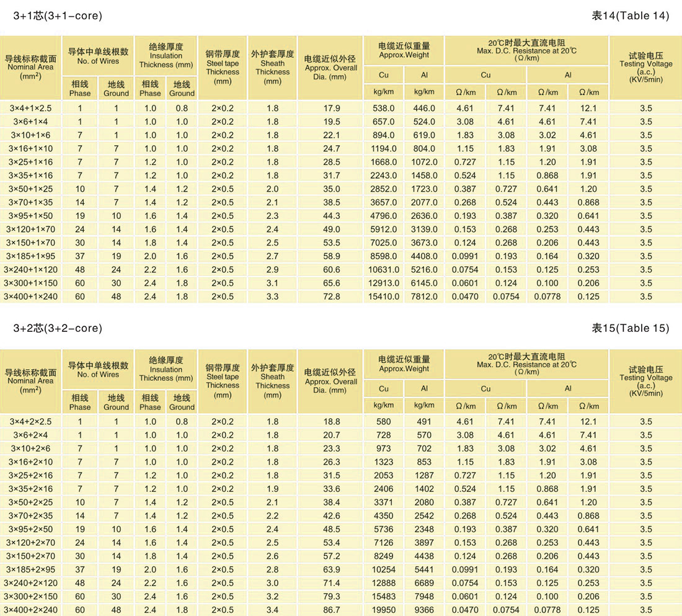This screenshot has height=616, width=682.
Task: Select Insulation Thickness header in Table 14
Action: 166,56
